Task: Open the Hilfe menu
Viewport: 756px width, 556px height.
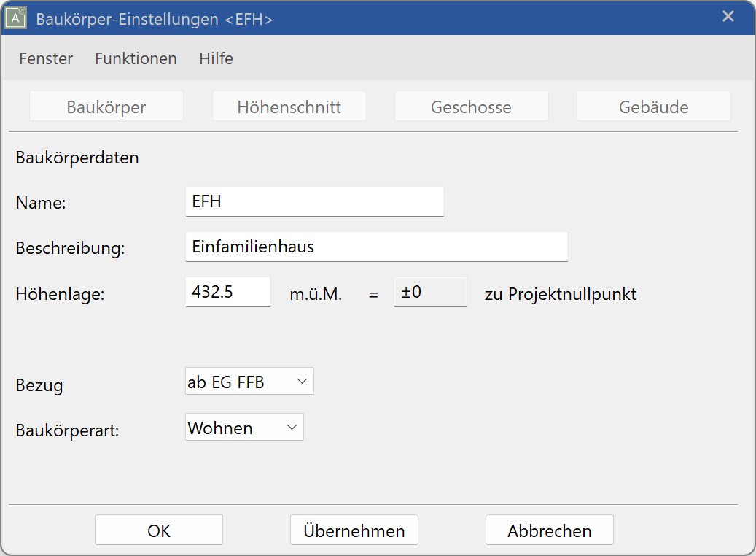Action: click(216, 59)
